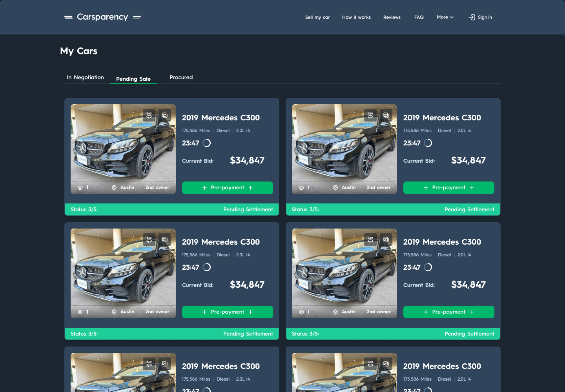This screenshot has height=392, width=565.
Task: Click Pending Settlement status bar on top-right card
Action: point(393,209)
